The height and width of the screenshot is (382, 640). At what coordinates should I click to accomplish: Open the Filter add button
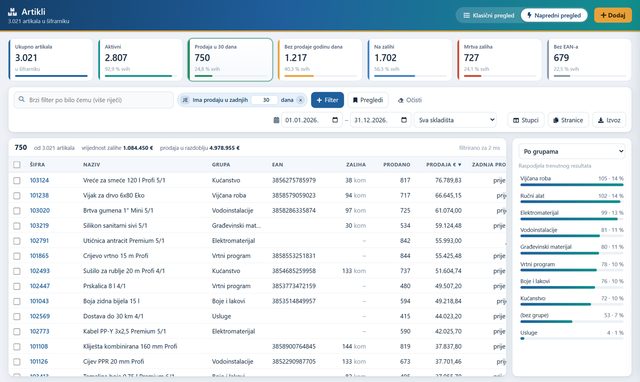click(x=327, y=100)
